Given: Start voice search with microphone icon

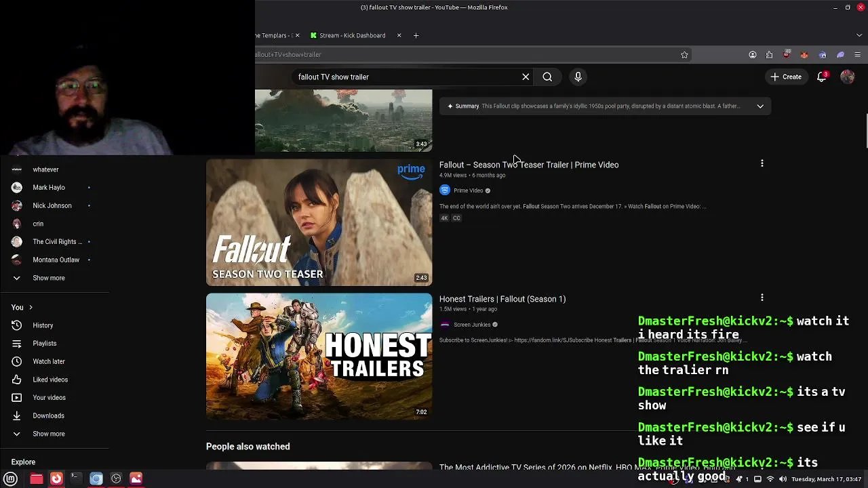Looking at the screenshot, I should [578, 77].
